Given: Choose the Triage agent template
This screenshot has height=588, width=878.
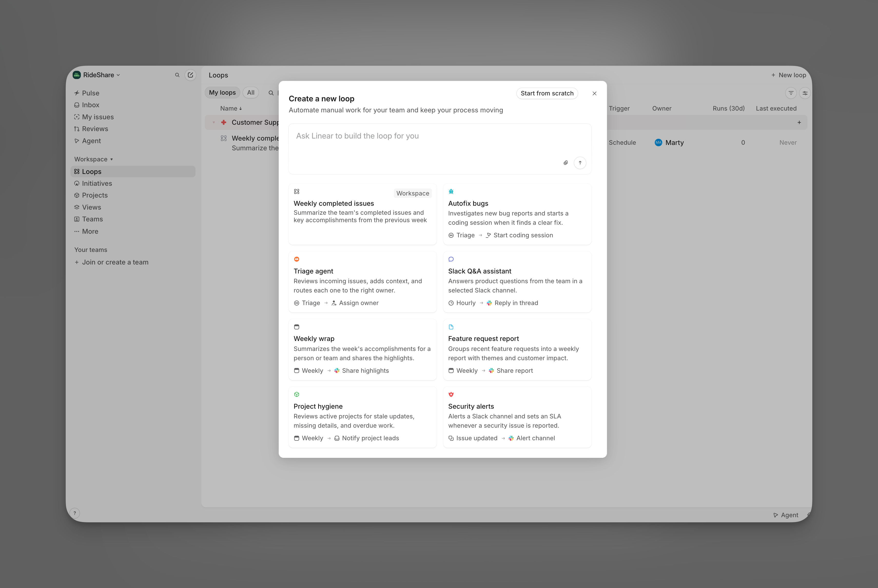Looking at the screenshot, I should click(x=363, y=282).
